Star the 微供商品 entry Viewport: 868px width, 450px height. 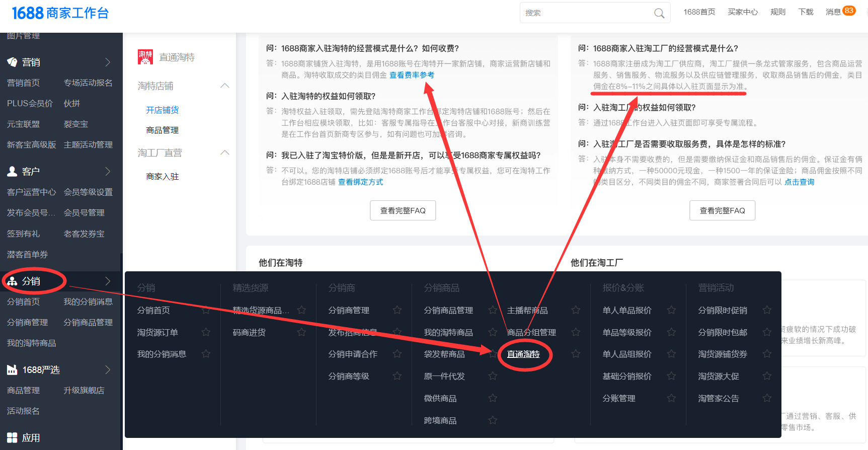pyautogui.click(x=493, y=398)
